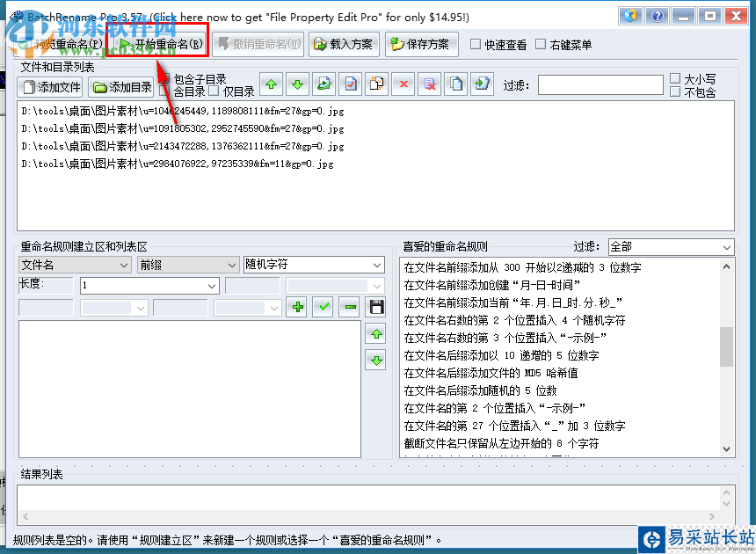Select file u=1046245449,1189808111 jpg row

coord(183,112)
